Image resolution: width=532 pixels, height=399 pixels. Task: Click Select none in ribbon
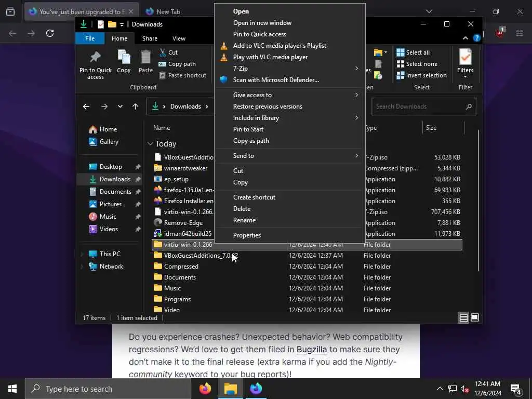click(x=417, y=64)
